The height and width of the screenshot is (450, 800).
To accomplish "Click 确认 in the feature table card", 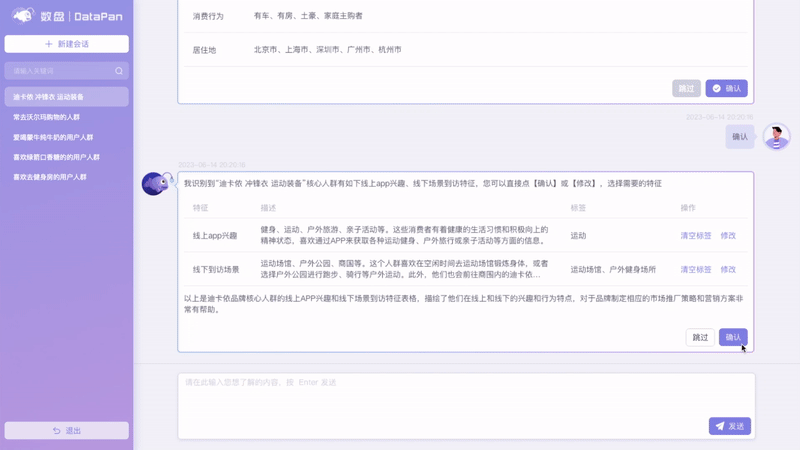I will (733, 337).
